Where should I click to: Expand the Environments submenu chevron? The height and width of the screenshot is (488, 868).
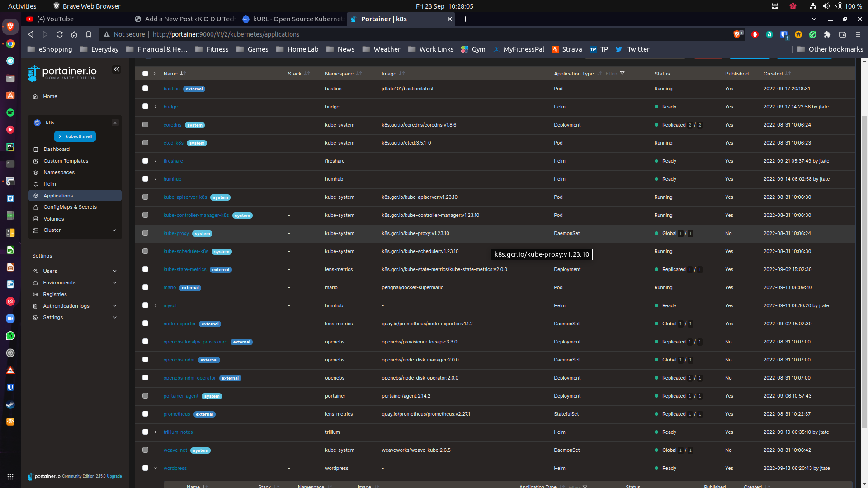[115, 283]
